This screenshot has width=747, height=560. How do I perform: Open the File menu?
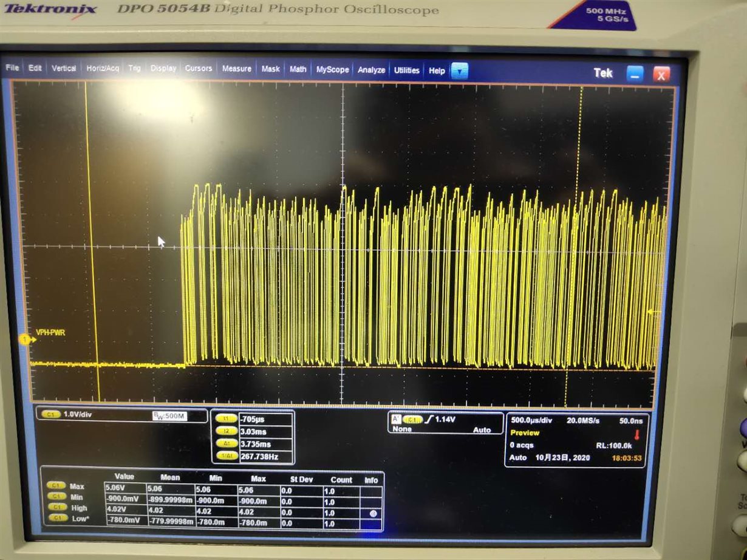[12, 68]
